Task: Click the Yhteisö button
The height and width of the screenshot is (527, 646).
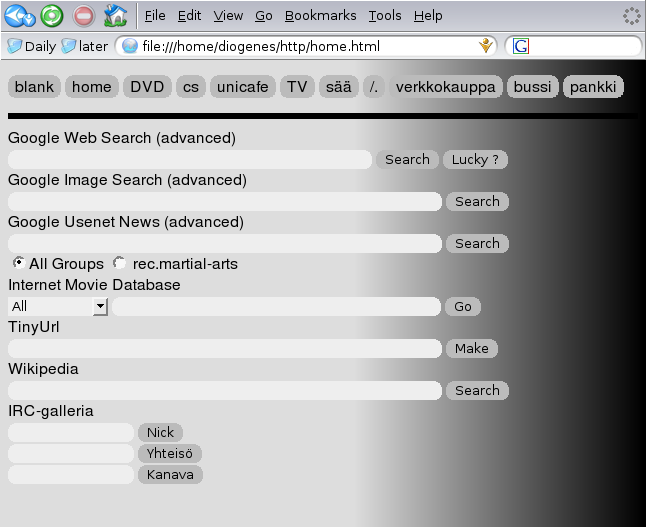Action: tap(170, 454)
